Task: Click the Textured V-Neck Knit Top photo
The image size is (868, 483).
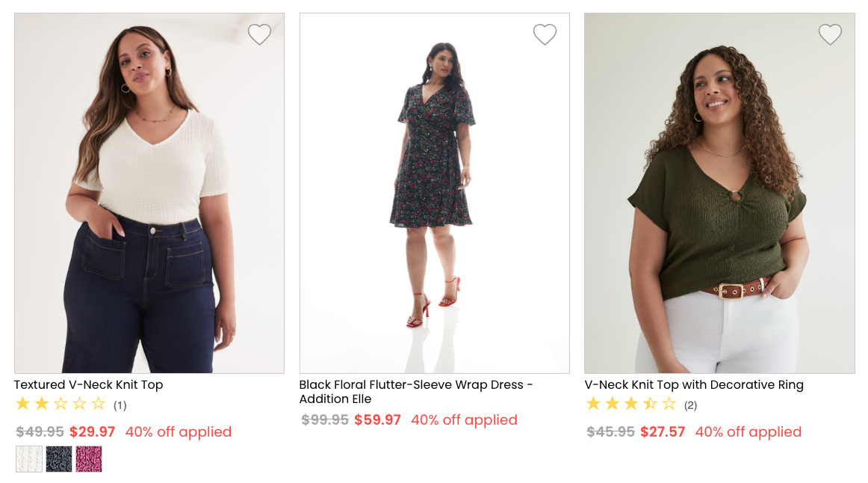Action: pos(149,192)
